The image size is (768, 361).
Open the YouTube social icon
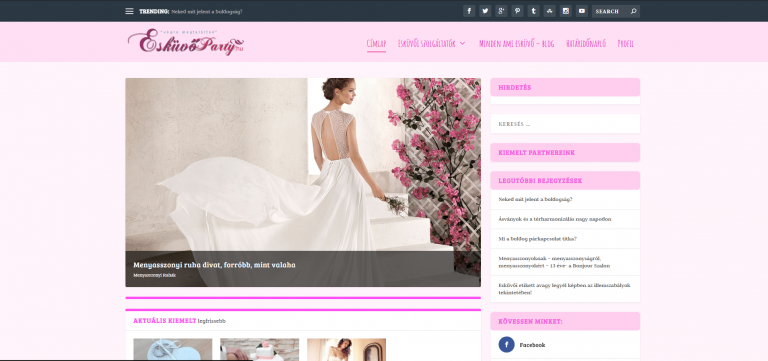(582, 11)
